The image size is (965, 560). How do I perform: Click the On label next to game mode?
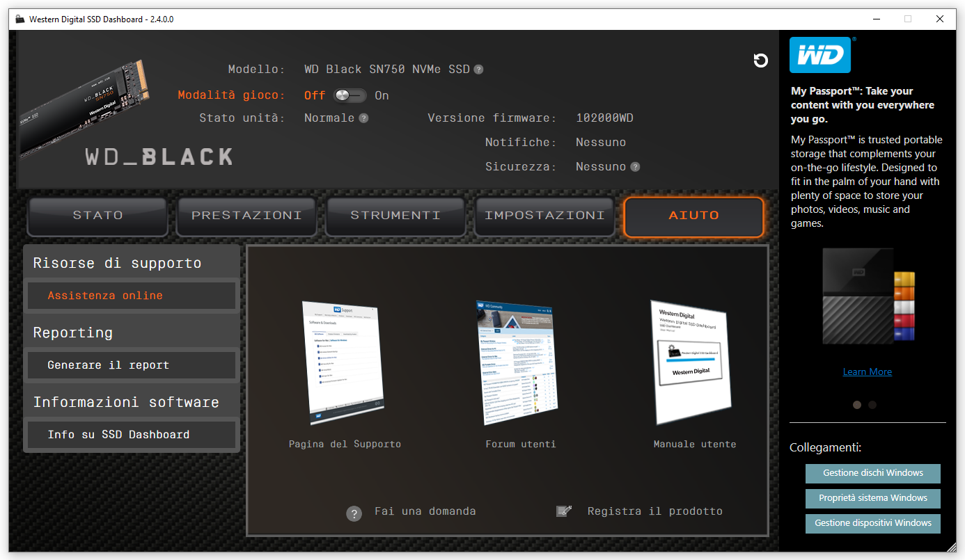[x=382, y=96]
